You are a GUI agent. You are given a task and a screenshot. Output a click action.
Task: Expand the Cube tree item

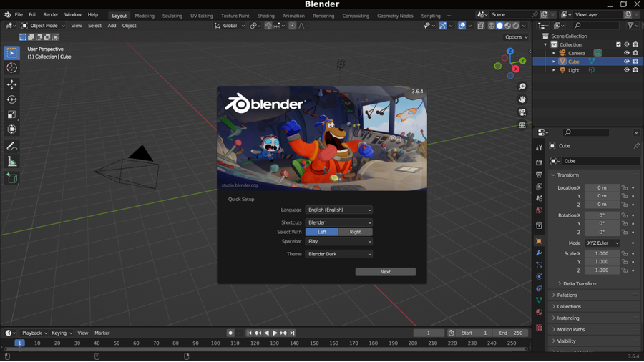point(554,62)
